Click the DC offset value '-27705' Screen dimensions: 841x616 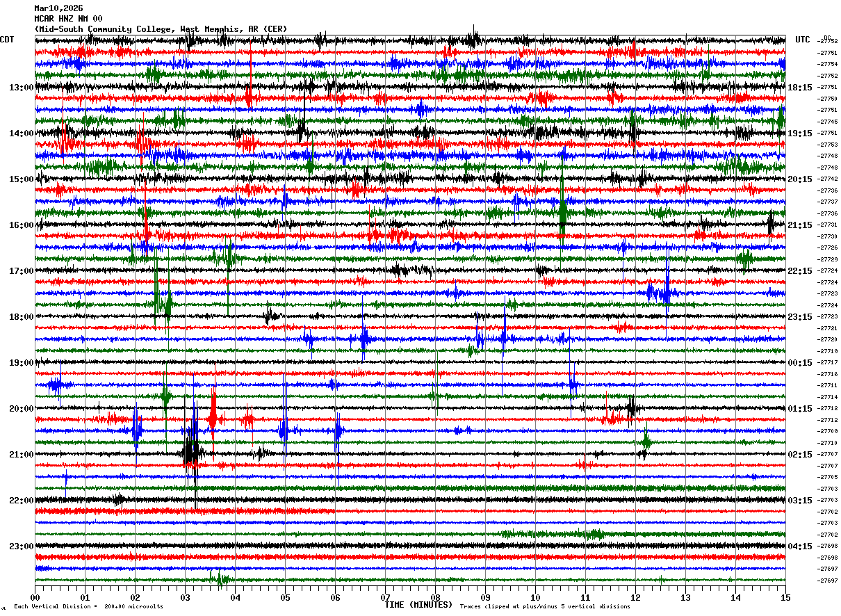[x=828, y=478]
